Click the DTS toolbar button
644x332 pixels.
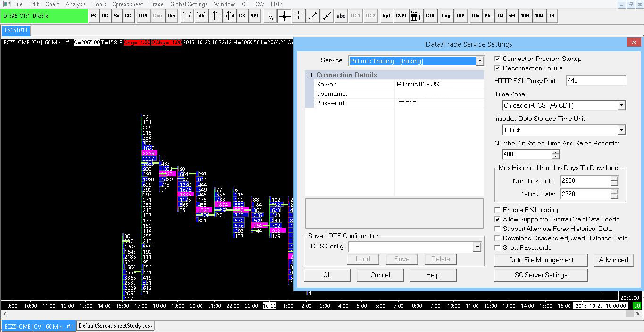click(x=143, y=16)
